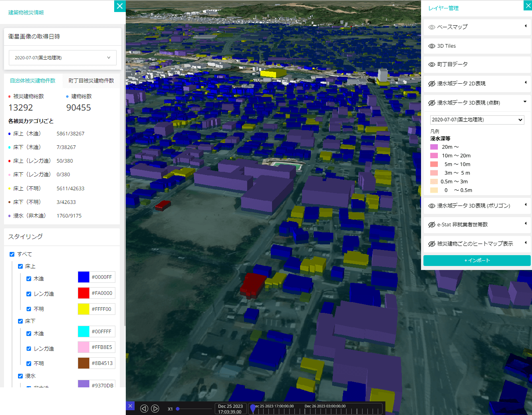Expand 浸水域データ 2D表現 options
The image size is (532, 415).
526,83
